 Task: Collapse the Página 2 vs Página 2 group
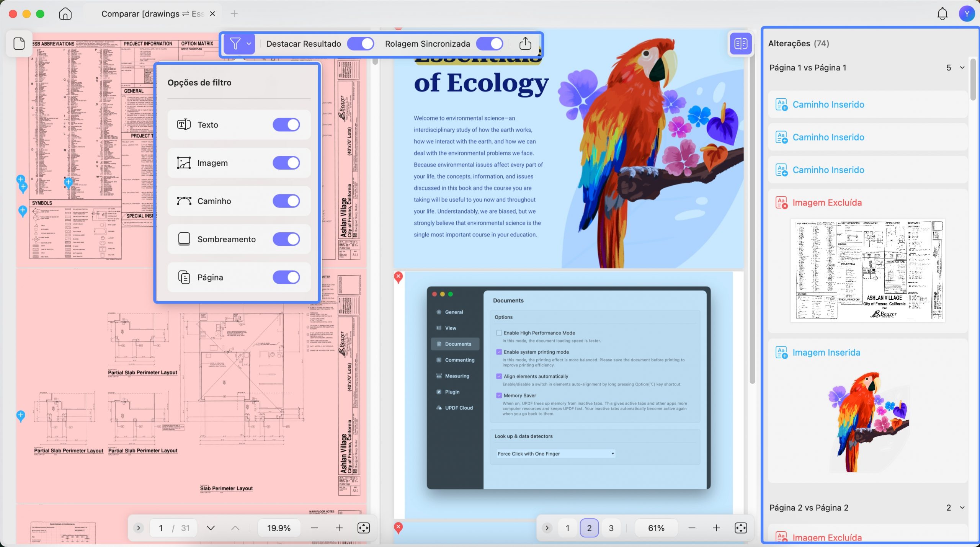[x=962, y=508]
